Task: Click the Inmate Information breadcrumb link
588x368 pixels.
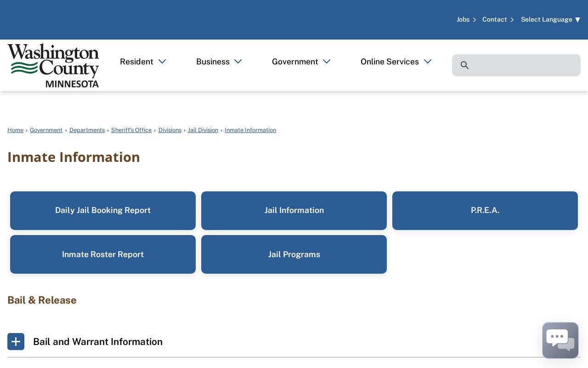Action: [x=250, y=130]
